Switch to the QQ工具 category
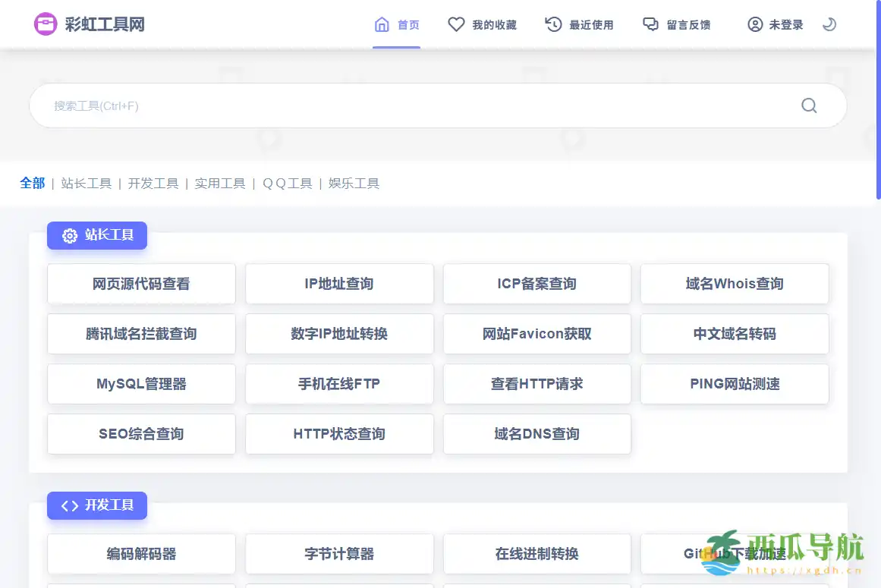 tap(287, 183)
